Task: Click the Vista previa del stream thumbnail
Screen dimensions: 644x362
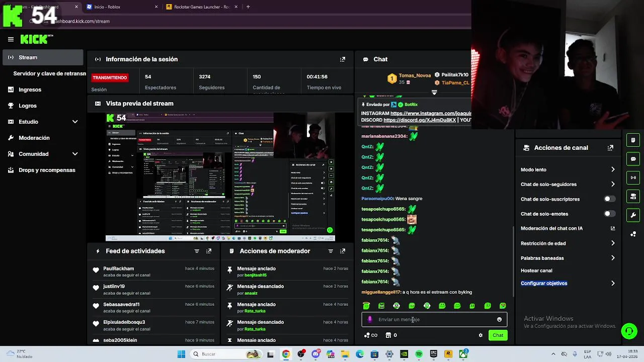Action: 220,177
